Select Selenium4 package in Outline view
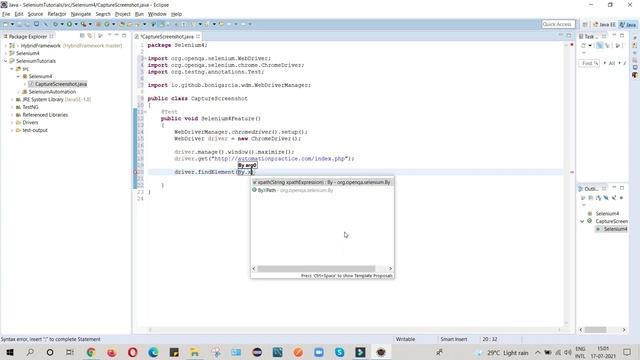The image size is (640, 360). point(607,213)
